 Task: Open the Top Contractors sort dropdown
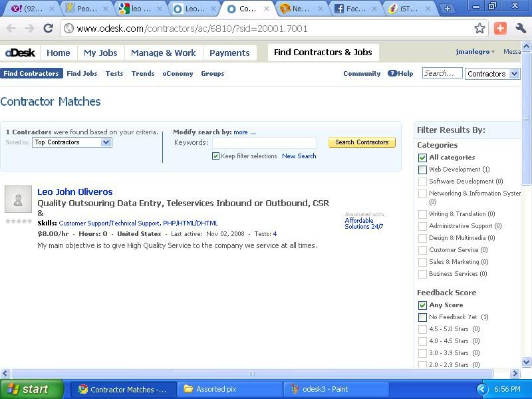click(72, 142)
